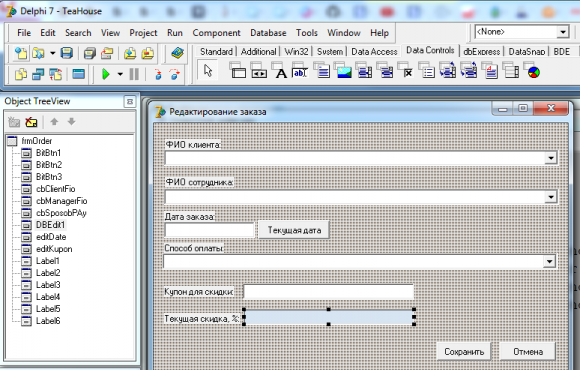Select the DBText 'A' component icon
Screen dimensions: 580x370
281,71
